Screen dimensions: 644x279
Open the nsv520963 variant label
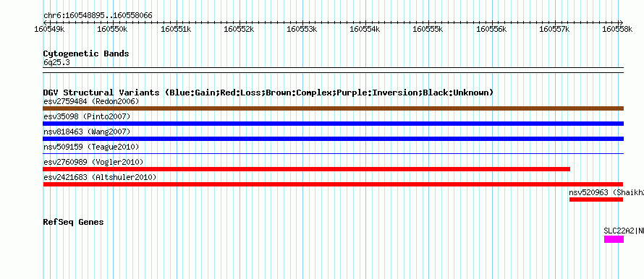pos(606,192)
